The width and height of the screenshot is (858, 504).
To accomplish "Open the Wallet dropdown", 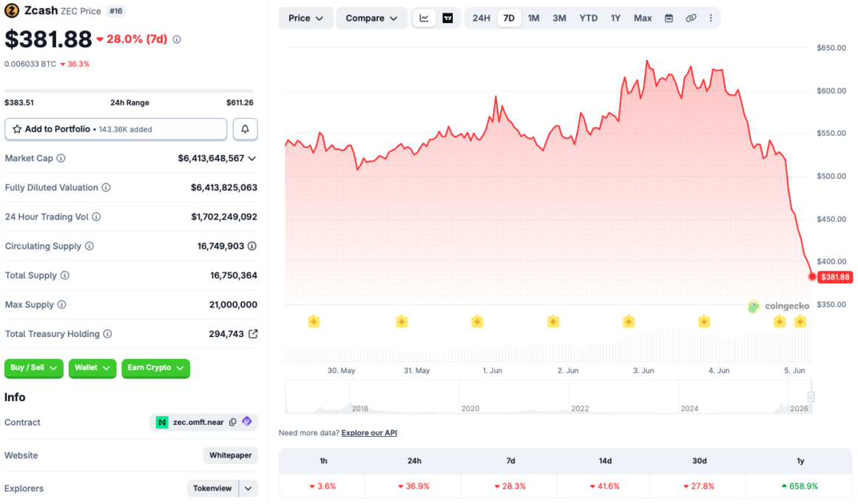I will (x=92, y=368).
